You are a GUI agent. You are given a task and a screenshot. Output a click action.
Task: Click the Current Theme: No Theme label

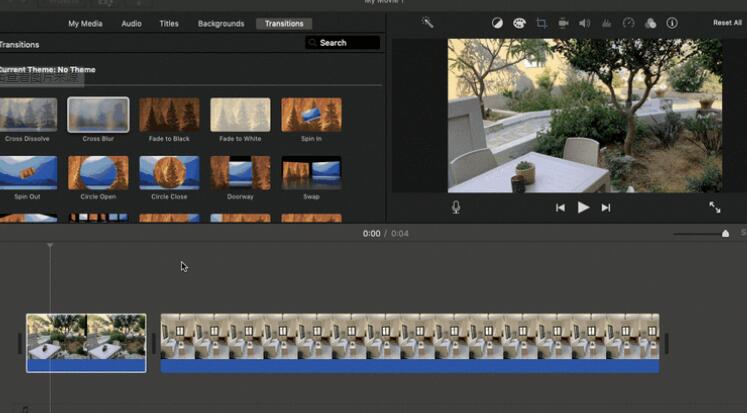[47, 70]
